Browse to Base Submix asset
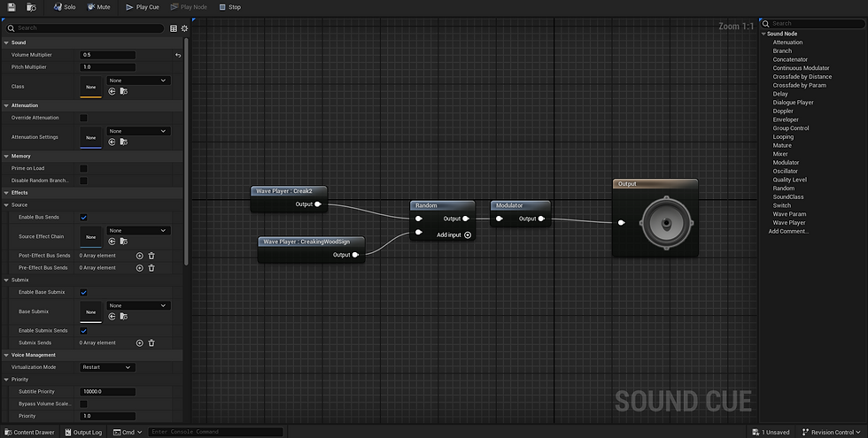The width and height of the screenshot is (868, 438). coord(123,317)
